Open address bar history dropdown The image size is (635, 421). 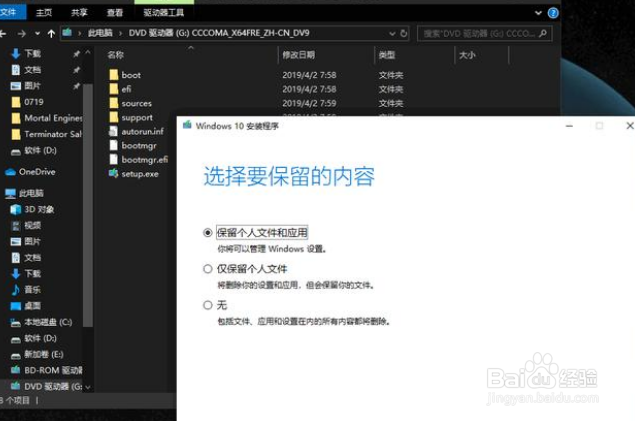[x=392, y=34]
